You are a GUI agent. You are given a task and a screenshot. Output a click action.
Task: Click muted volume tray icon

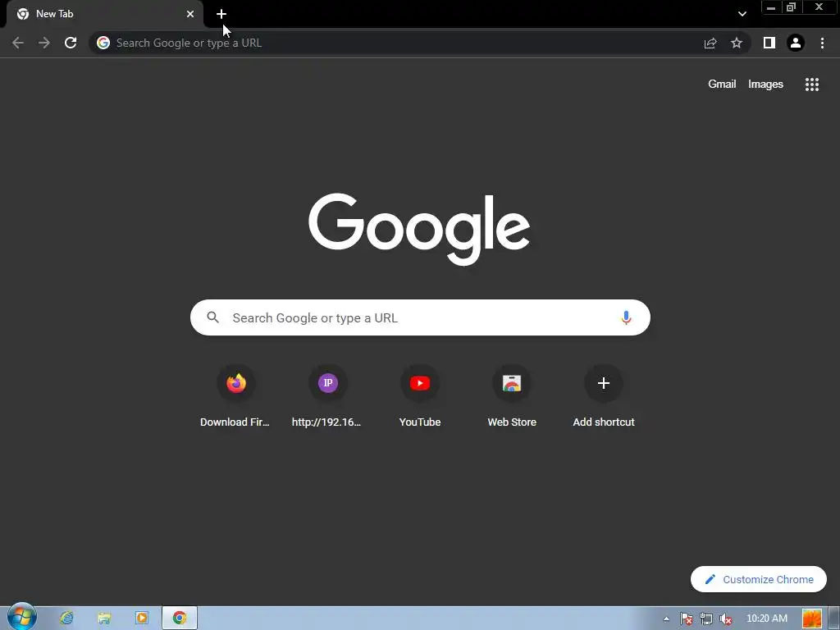coord(726,619)
